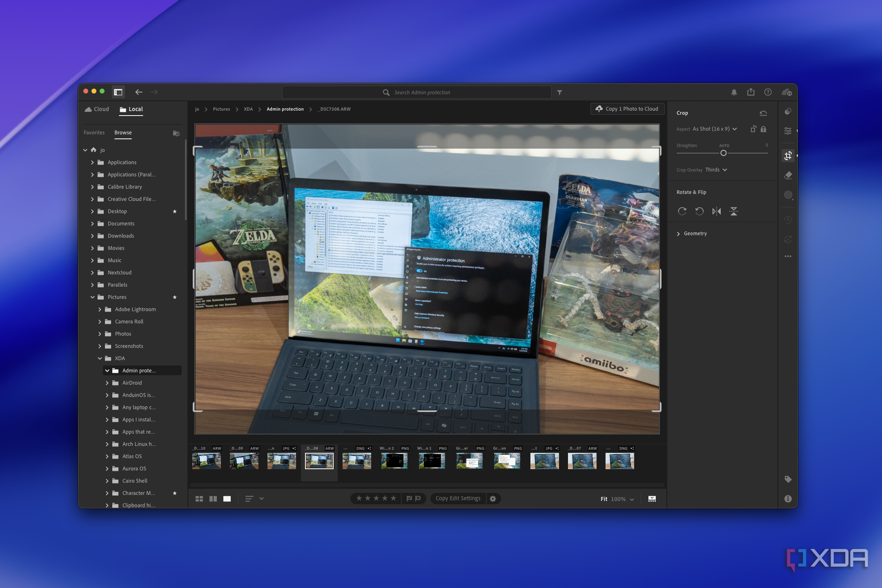Toggle the filmstrip visibility icon
Screen dimensions: 882x588
point(652,499)
